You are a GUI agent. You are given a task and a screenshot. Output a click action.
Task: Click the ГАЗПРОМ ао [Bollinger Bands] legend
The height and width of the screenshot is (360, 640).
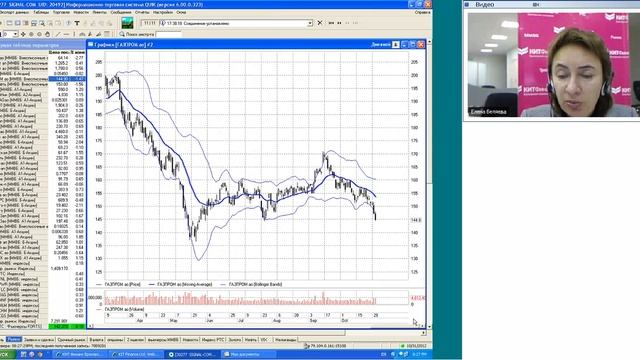pos(251,284)
